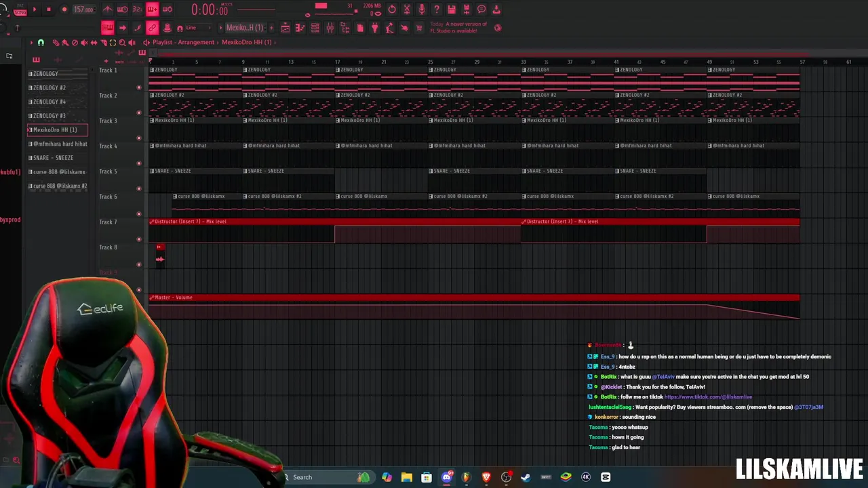Stop playback with the Stop button
The image size is (868, 488).
(49, 9)
